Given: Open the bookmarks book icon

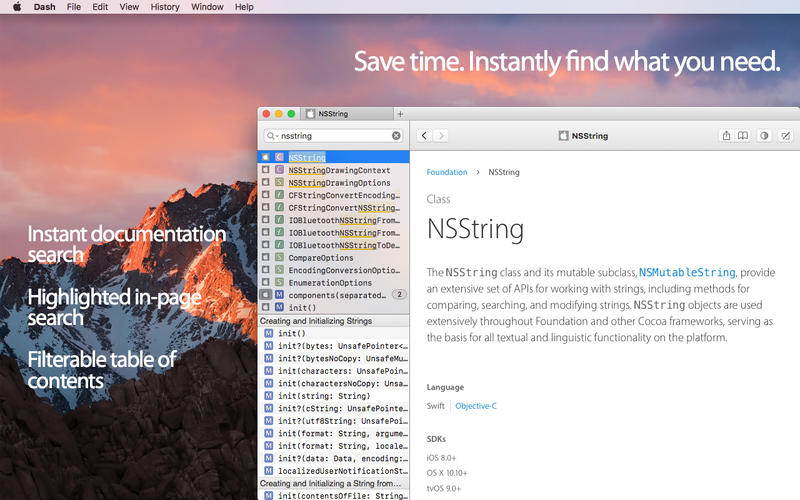Looking at the screenshot, I should click(743, 136).
